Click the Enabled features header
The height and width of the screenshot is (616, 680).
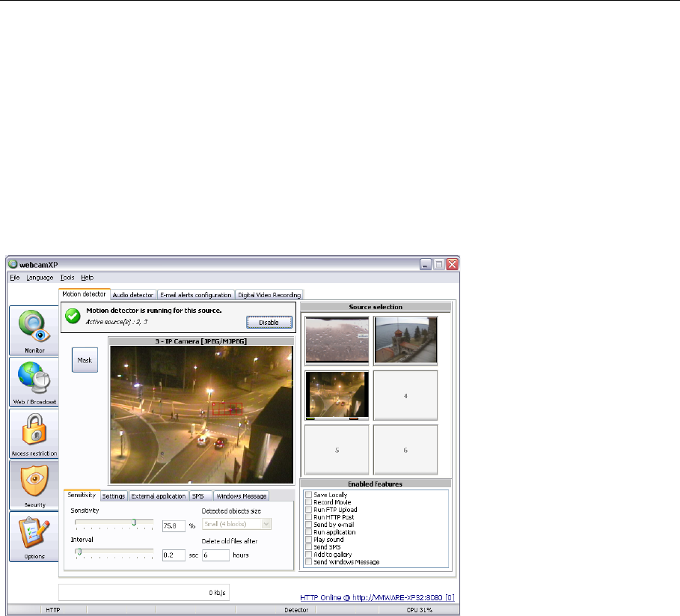[x=375, y=484]
